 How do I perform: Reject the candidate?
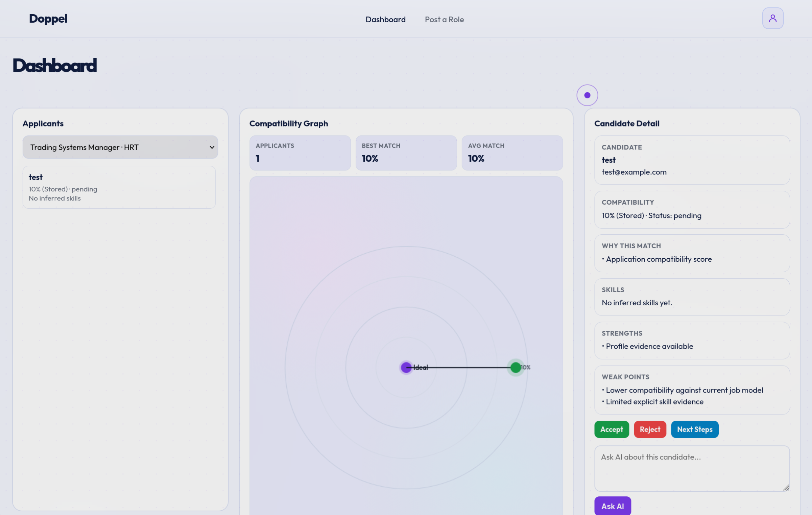point(649,429)
